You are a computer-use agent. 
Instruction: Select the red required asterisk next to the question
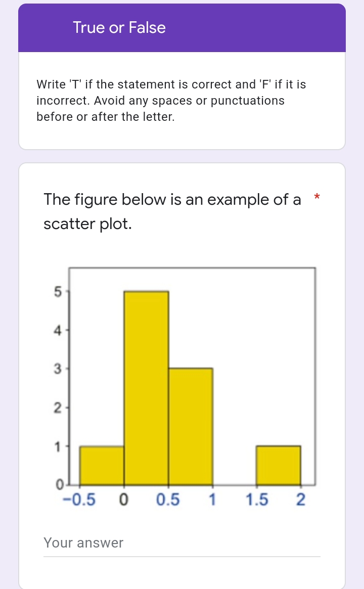click(x=317, y=198)
